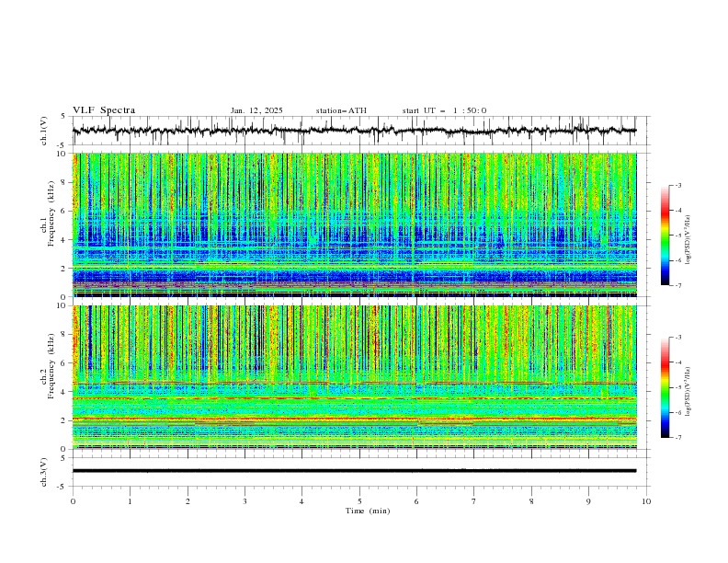Click the "-3" tick on upper colorbar

(x=677, y=185)
